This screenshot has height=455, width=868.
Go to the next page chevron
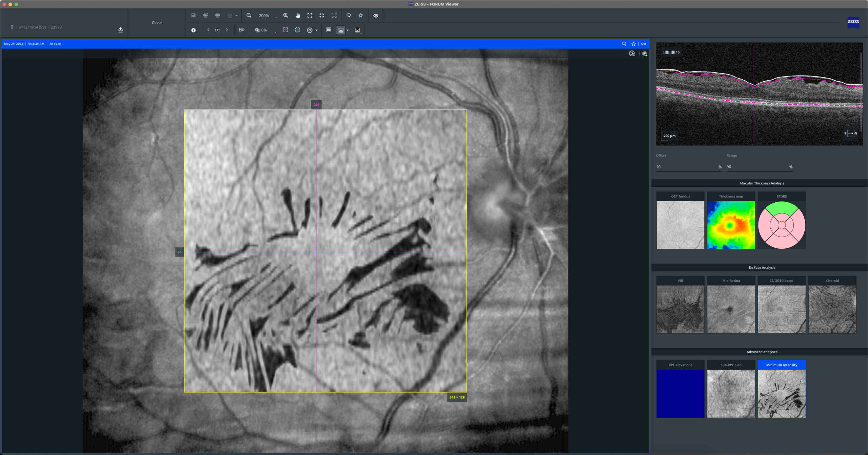227,30
